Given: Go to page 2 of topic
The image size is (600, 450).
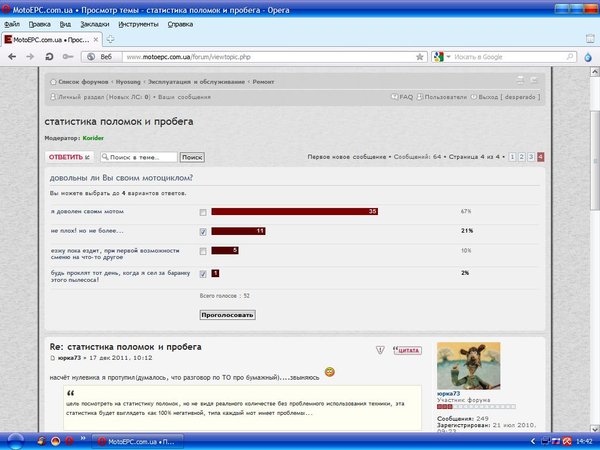Looking at the screenshot, I should tap(521, 157).
